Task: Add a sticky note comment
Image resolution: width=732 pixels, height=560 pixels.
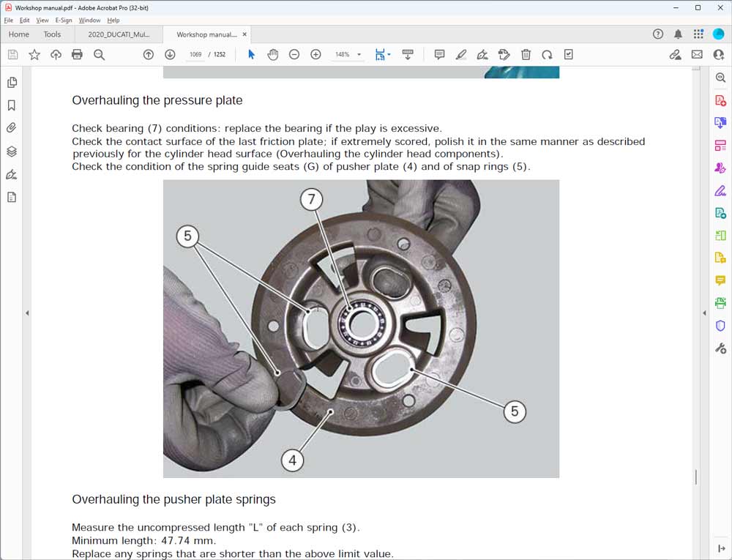Action: click(x=439, y=55)
